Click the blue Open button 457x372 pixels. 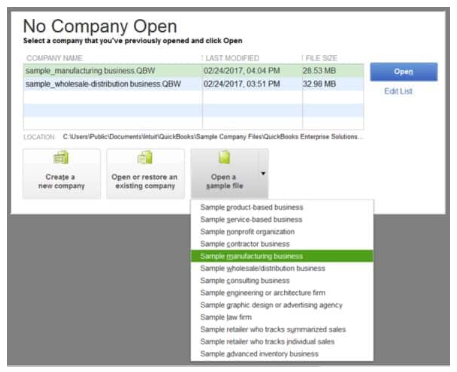pyautogui.click(x=404, y=72)
